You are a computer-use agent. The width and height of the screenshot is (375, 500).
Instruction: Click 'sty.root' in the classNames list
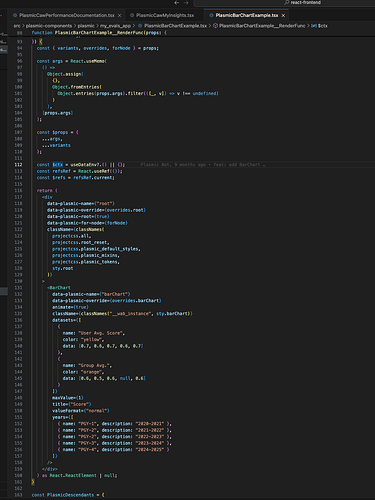tap(63, 268)
